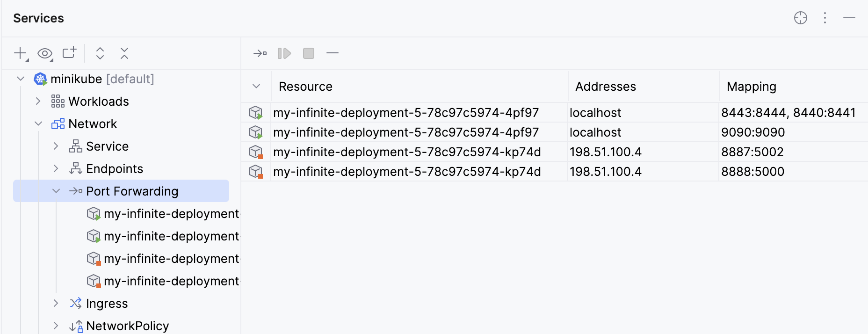Click the Add Service plus icon
This screenshot has width=868, height=334.
click(20, 53)
